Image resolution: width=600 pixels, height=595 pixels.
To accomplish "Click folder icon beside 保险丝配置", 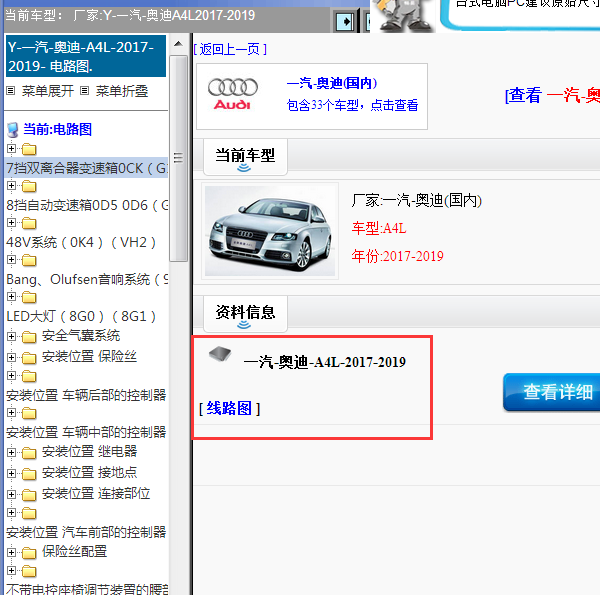I will coord(29,553).
